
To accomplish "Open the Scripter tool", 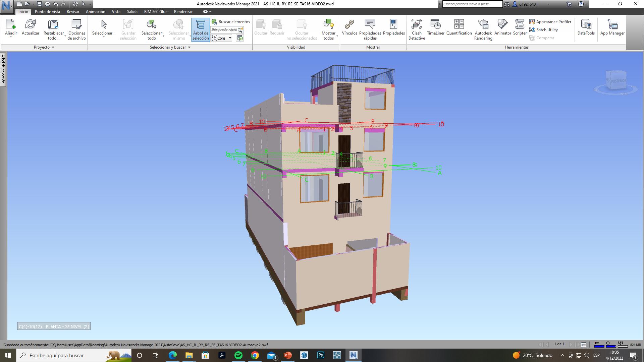I will click(x=520, y=27).
